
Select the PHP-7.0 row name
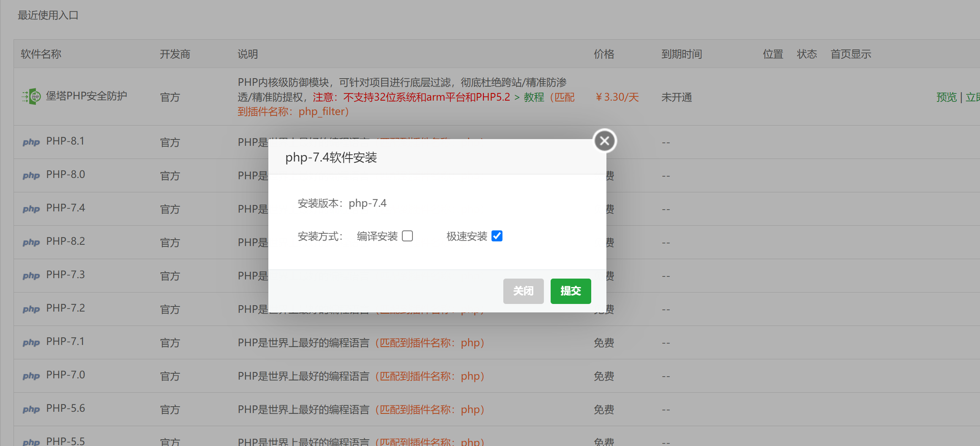[x=66, y=375]
